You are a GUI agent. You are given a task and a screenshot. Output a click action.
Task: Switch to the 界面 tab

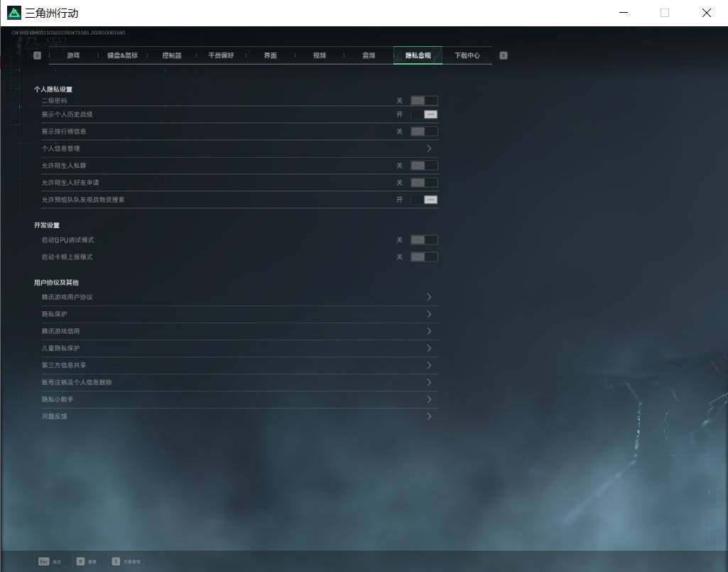point(270,55)
